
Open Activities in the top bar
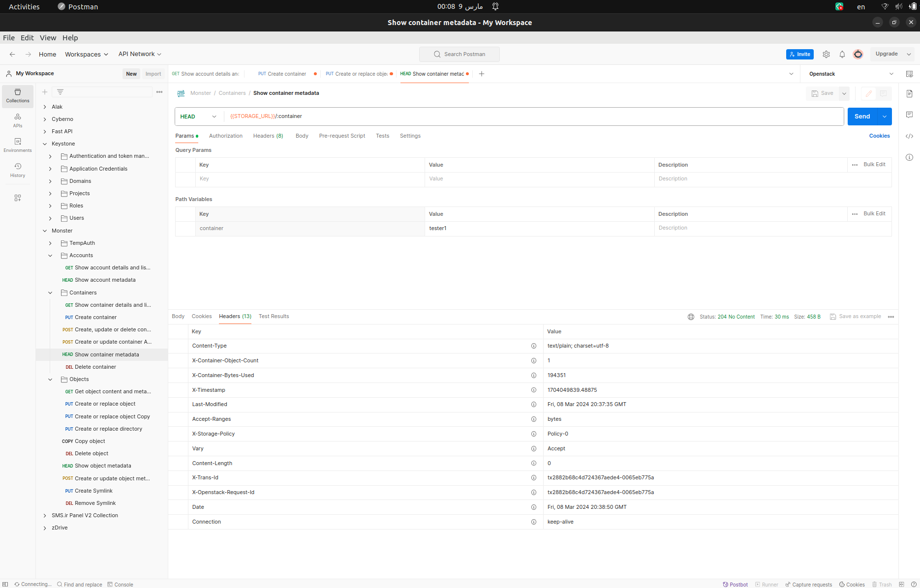pyautogui.click(x=24, y=6)
